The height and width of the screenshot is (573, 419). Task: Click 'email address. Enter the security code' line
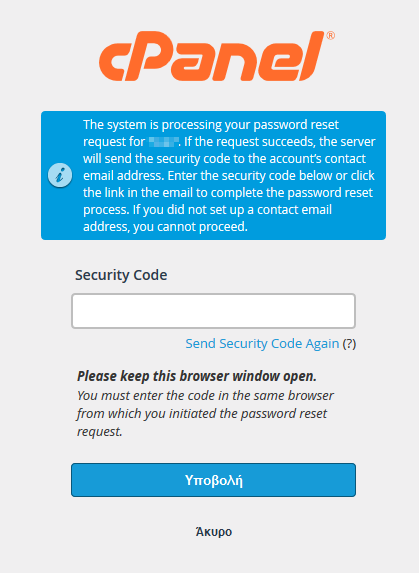[x=229, y=176]
